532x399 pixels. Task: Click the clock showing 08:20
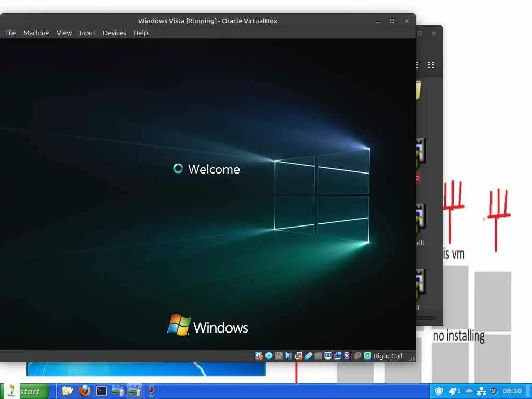pyautogui.click(x=512, y=391)
